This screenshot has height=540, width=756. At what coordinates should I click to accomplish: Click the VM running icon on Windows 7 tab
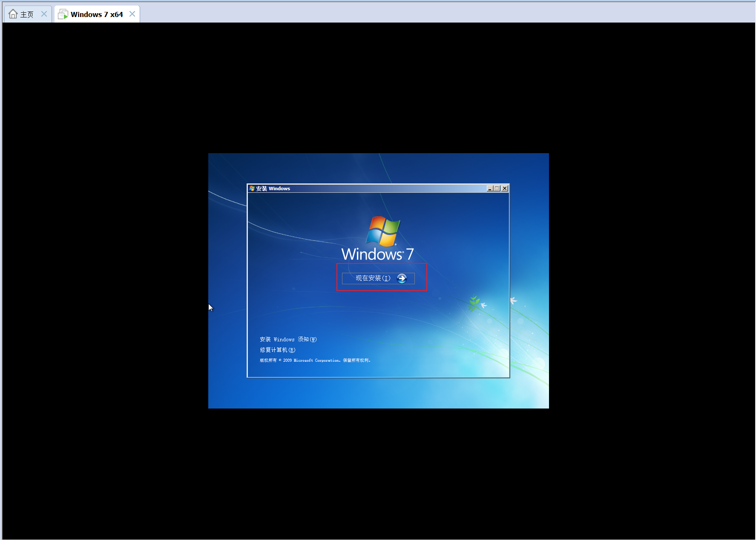(63, 14)
